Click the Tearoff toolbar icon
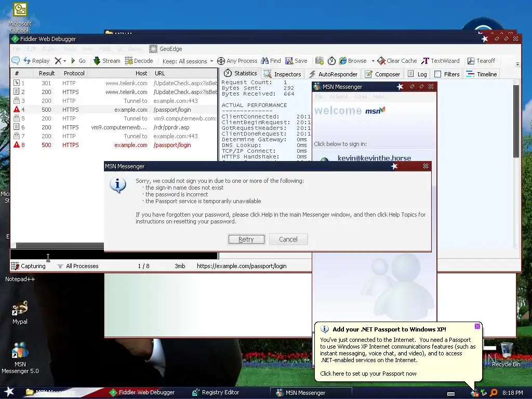 pyautogui.click(x=481, y=61)
